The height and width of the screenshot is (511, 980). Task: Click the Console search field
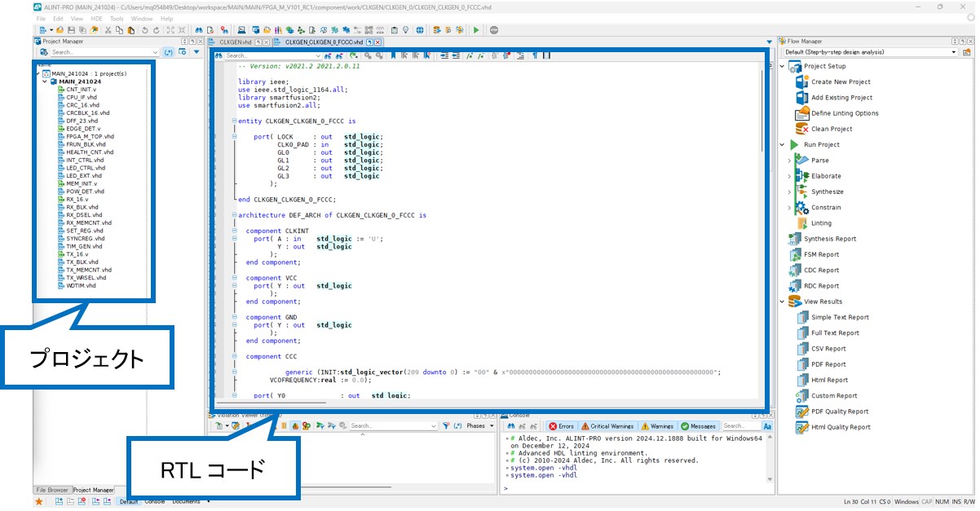click(x=741, y=425)
